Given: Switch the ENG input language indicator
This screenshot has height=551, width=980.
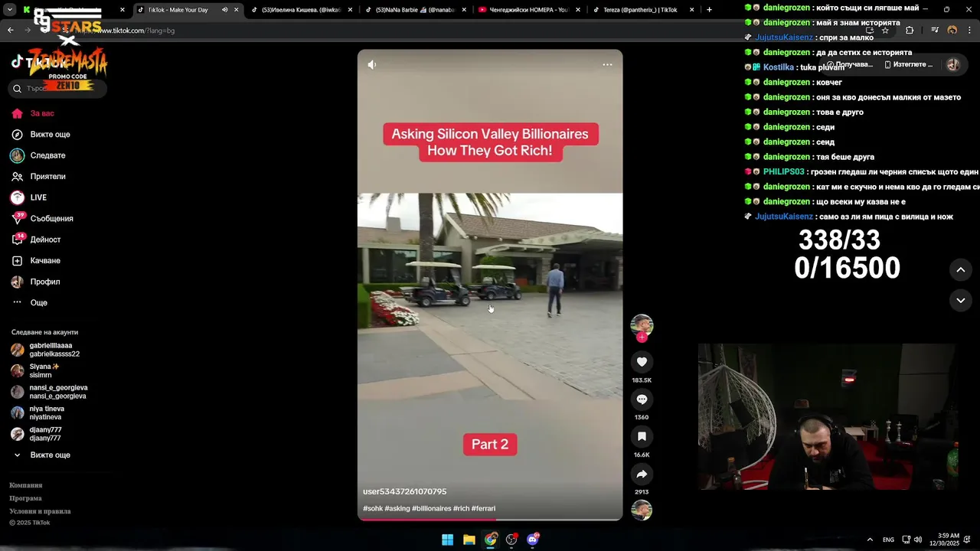Looking at the screenshot, I should (x=888, y=540).
